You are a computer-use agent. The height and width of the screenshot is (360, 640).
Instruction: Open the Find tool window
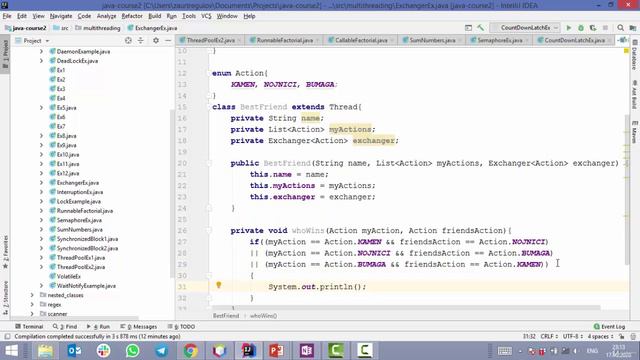65,327
